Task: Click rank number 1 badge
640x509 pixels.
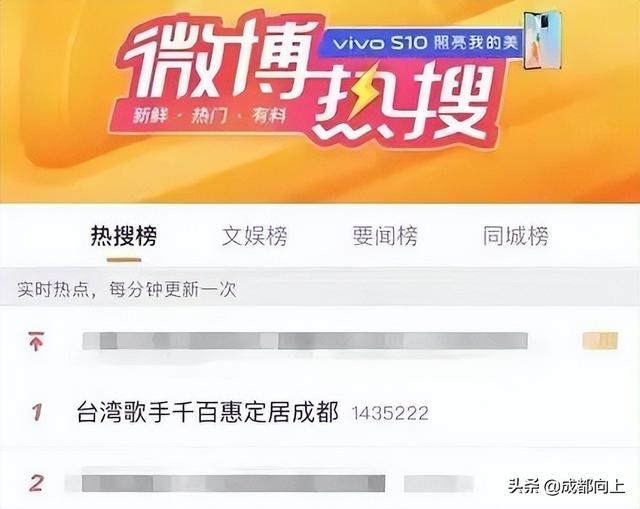Action: (37, 412)
